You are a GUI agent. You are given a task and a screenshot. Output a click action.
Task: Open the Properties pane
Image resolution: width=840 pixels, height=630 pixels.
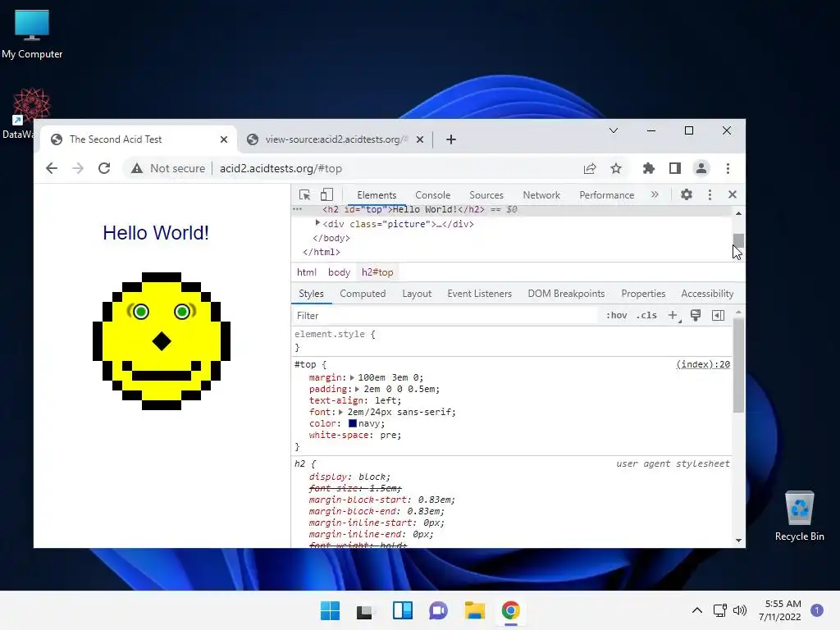[643, 294]
